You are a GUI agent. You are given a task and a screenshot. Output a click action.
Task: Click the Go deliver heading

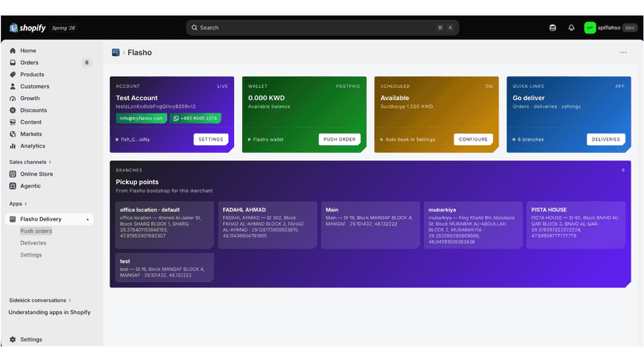click(529, 98)
